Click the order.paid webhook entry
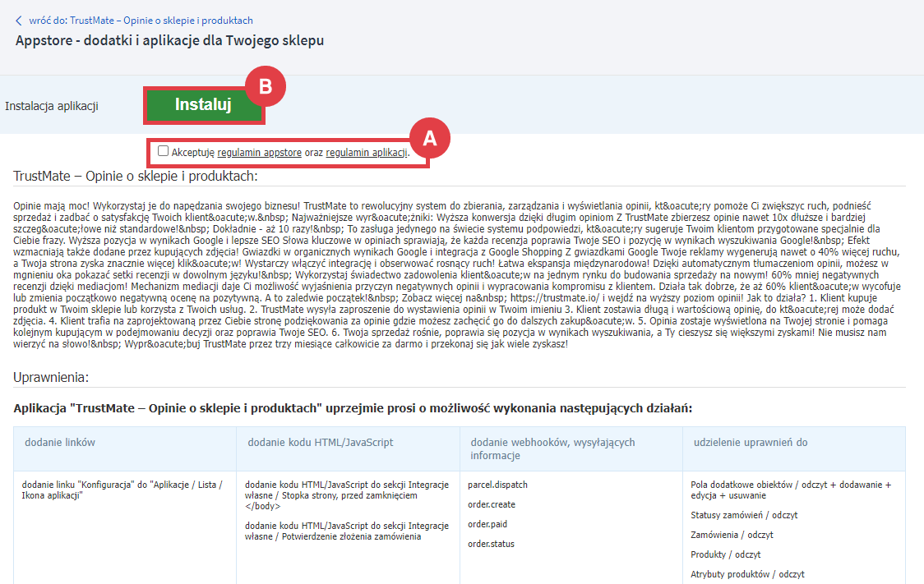 488,524
